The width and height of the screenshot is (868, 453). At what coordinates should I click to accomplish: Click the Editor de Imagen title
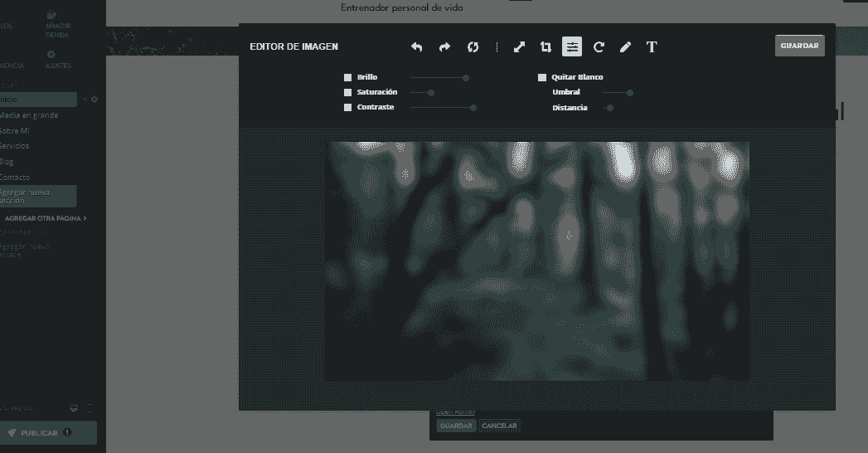[294, 46]
